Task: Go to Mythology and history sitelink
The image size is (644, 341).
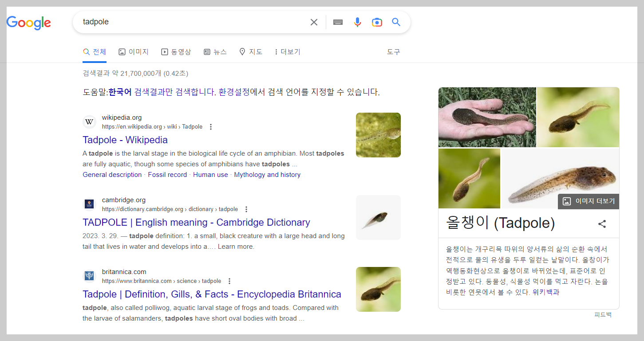Action: [x=267, y=175]
